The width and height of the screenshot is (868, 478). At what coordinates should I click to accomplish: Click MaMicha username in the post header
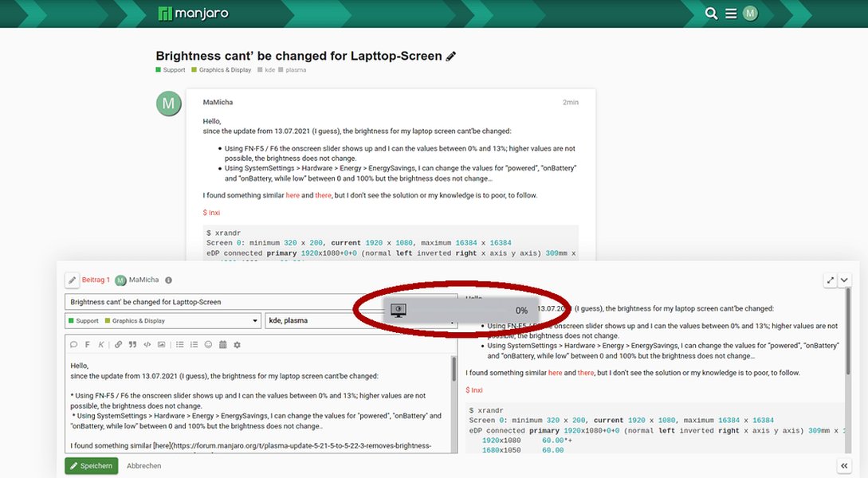click(218, 102)
